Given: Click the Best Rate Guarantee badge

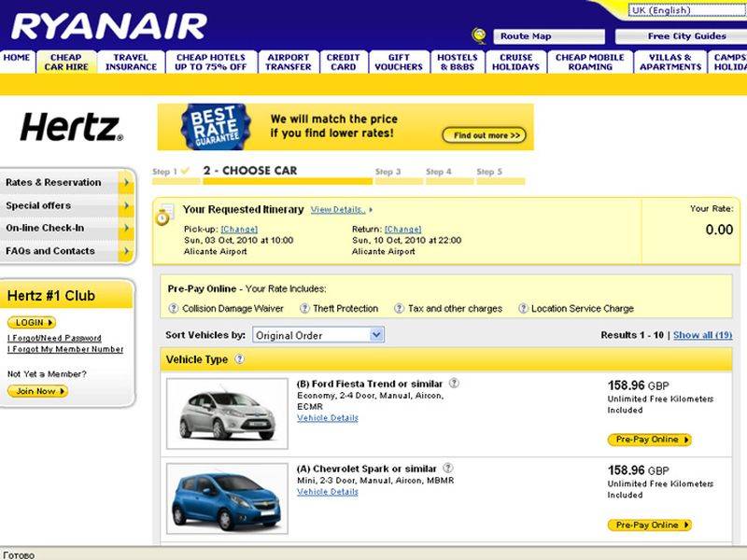Looking at the screenshot, I should (216, 127).
